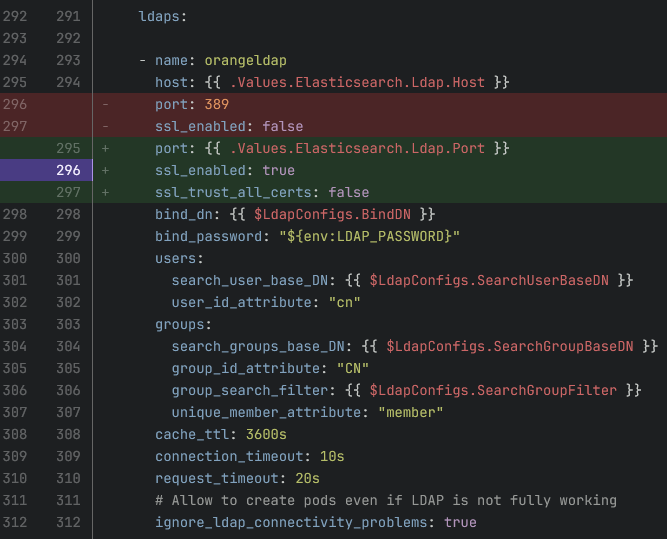667x539 pixels.
Task: Click '$LdapConfigs.BindDN' template variable
Action: click(x=332, y=214)
